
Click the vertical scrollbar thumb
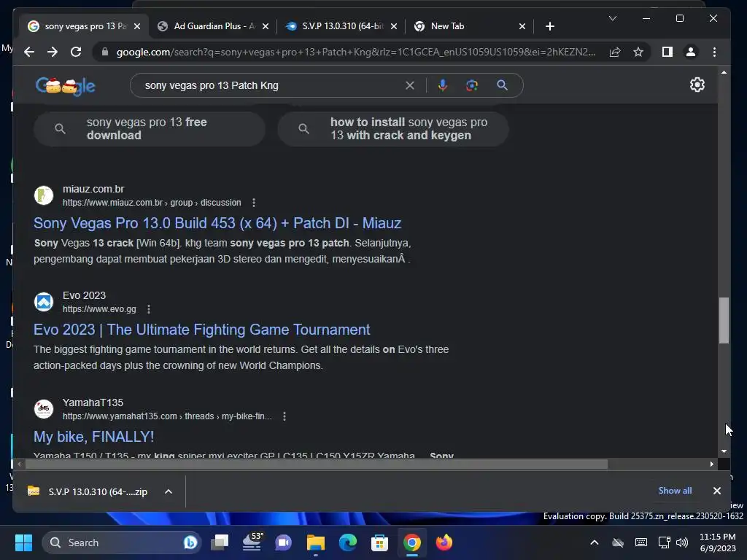pyautogui.click(x=724, y=320)
